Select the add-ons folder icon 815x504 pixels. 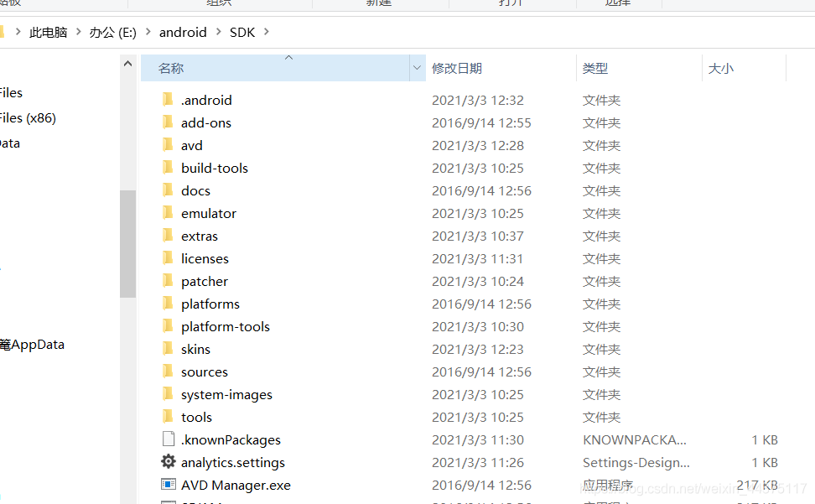(168, 122)
